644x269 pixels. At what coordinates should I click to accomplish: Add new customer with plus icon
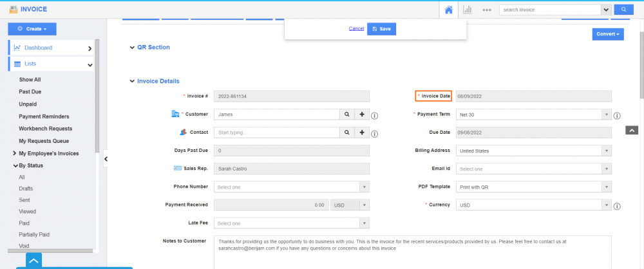362,114
